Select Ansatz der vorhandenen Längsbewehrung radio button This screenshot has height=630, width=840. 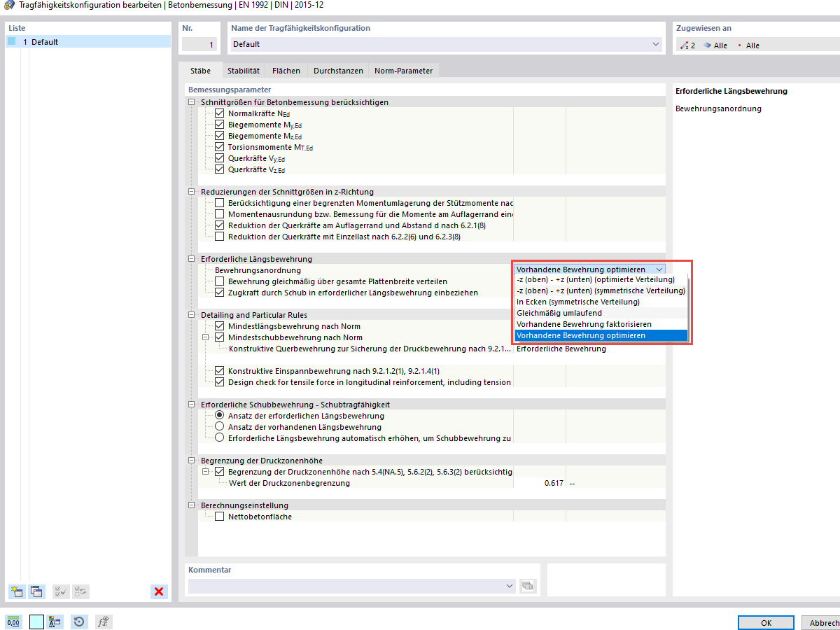(220, 427)
